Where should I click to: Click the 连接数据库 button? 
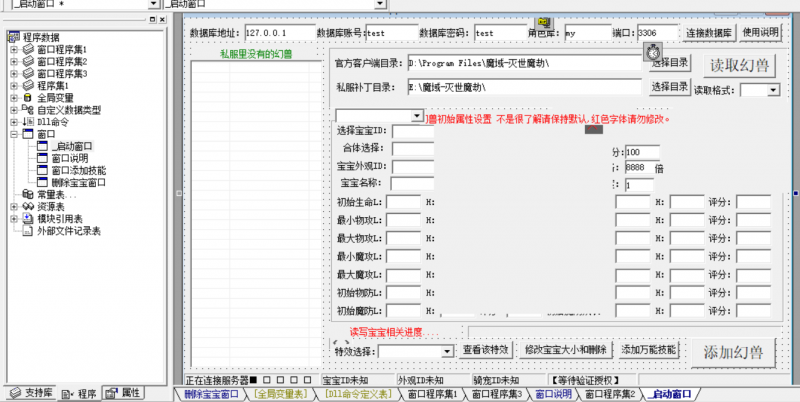[709, 33]
